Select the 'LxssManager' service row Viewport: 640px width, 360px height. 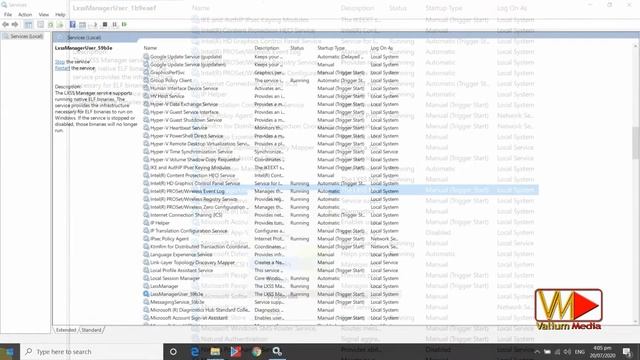coord(271,286)
